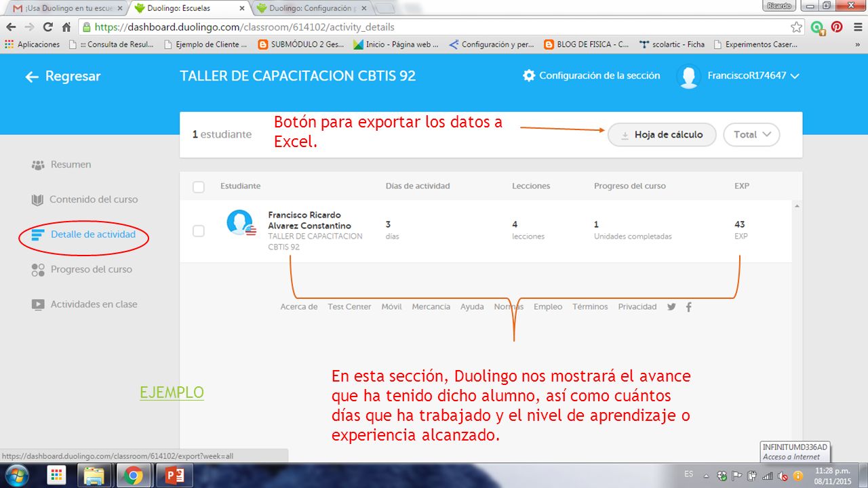Click the Twitter icon in footer

(671, 307)
